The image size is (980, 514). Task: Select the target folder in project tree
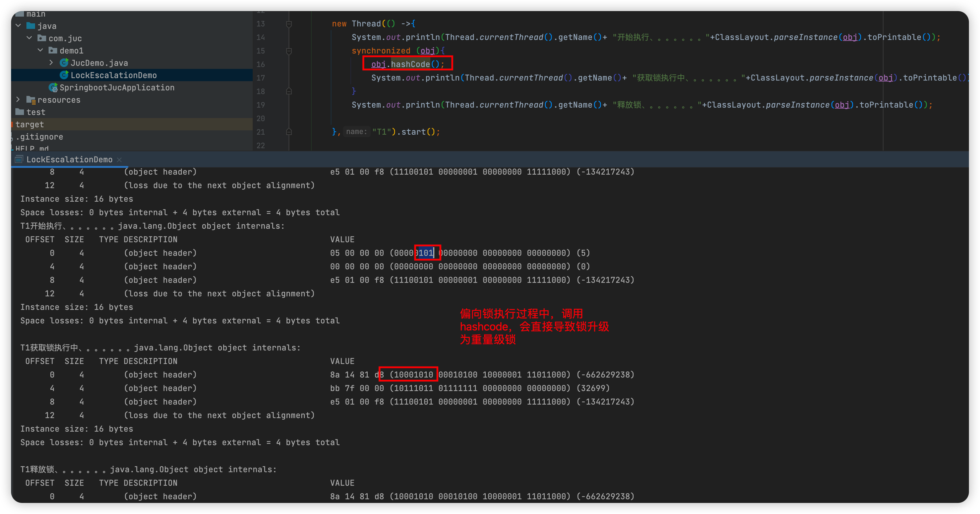pyautogui.click(x=30, y=125)
